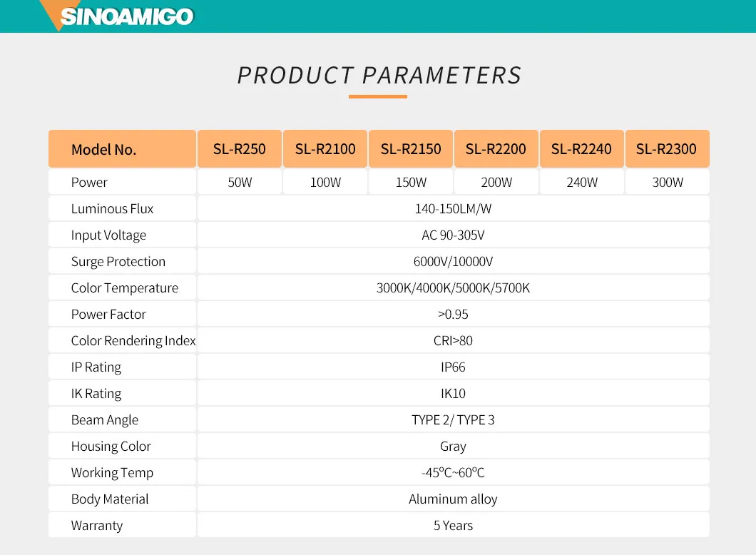Screen dimensions: 756x555
Task: Select the Aluminum alloy body material value
Action: click(453, 499)
